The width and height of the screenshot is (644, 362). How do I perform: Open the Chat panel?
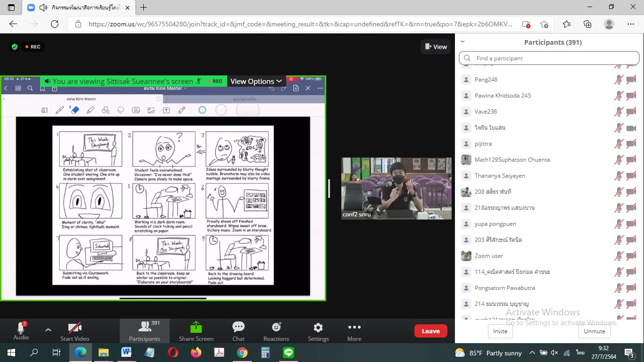coord(238,331)
